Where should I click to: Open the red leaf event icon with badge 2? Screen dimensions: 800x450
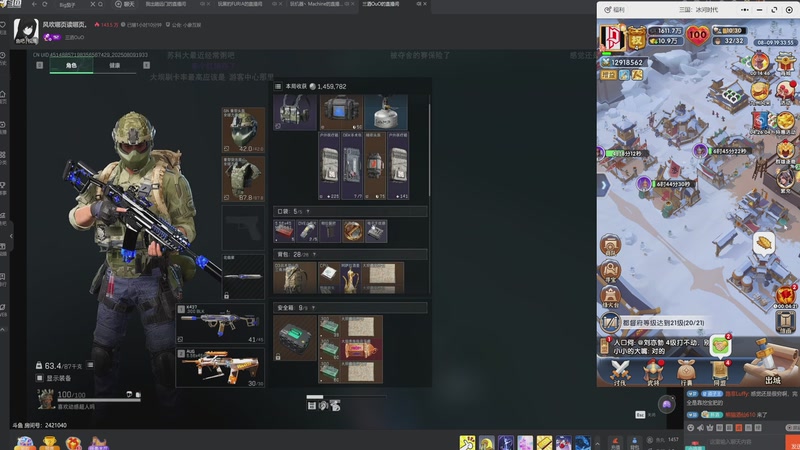[785, 295]
